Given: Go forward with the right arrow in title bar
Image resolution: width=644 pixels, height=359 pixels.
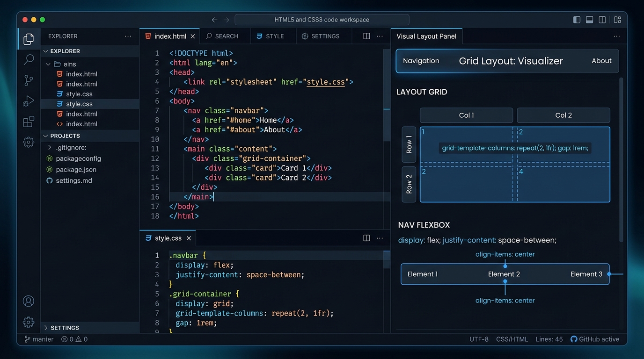Looking at the screenshot, I should (227, 20).
